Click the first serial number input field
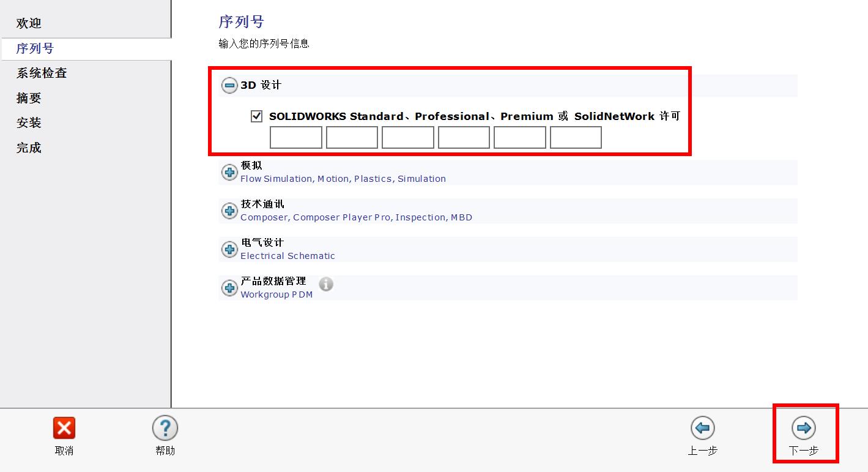 pyautogui.click(x=295, y=137)
